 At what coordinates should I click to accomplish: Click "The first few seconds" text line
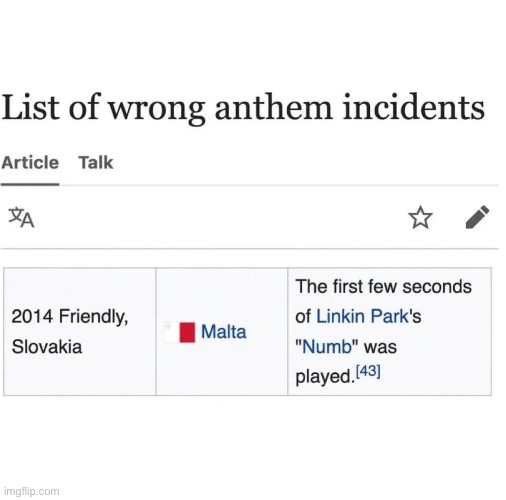pos(384,286)
